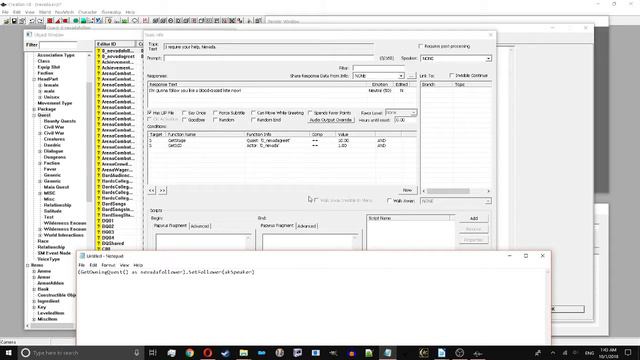Viewport: 640px width, 360px height.
Task: Click the open data files toolbar icon
Action: click(x=7, y=21)
